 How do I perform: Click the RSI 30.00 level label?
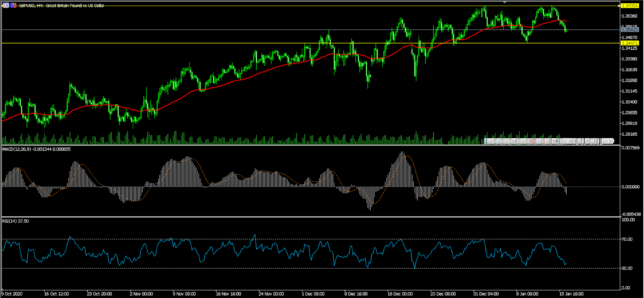click(x=627, y=268)
